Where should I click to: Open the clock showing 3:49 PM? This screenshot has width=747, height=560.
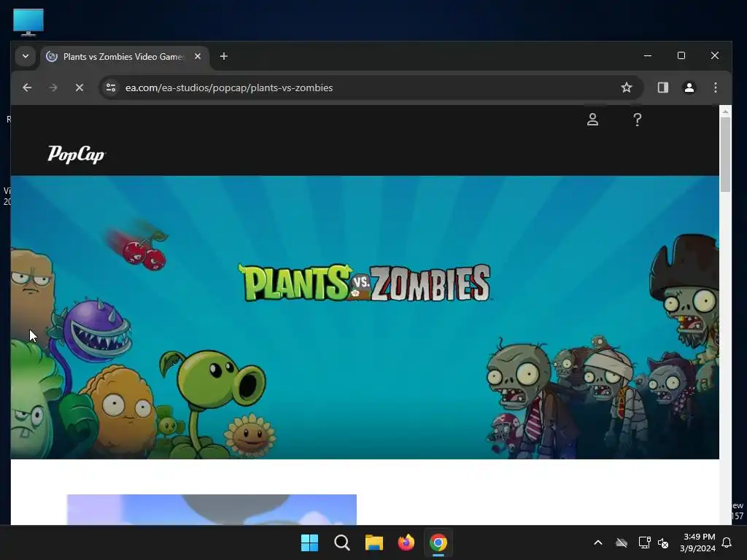click(698, 542)
